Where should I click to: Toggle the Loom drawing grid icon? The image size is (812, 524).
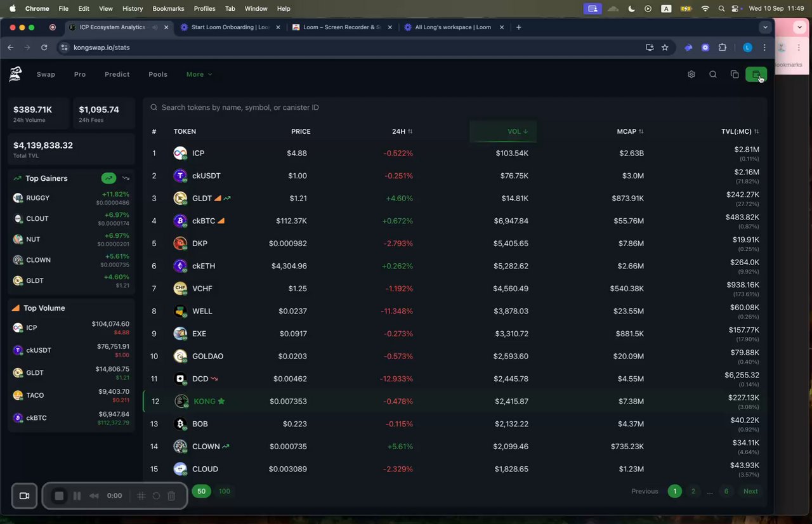pyautogui.click(x=141, y=496)
